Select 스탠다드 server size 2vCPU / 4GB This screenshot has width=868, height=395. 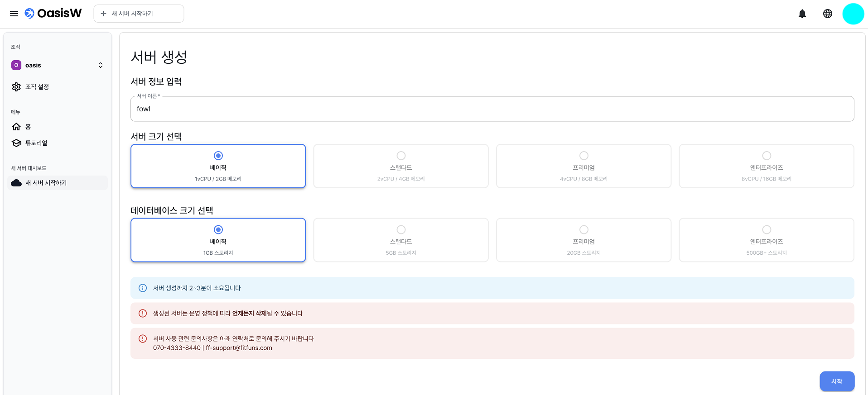tap(400, 166)
